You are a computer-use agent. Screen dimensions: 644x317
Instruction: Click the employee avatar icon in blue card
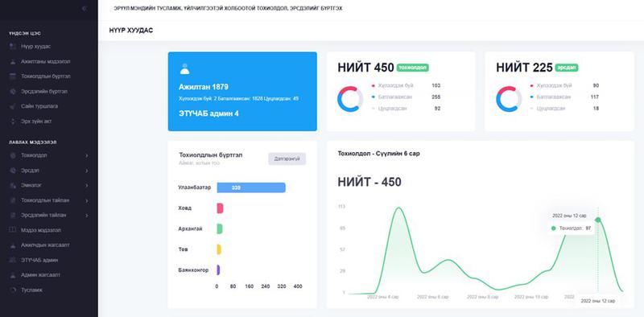pos(185,68)
